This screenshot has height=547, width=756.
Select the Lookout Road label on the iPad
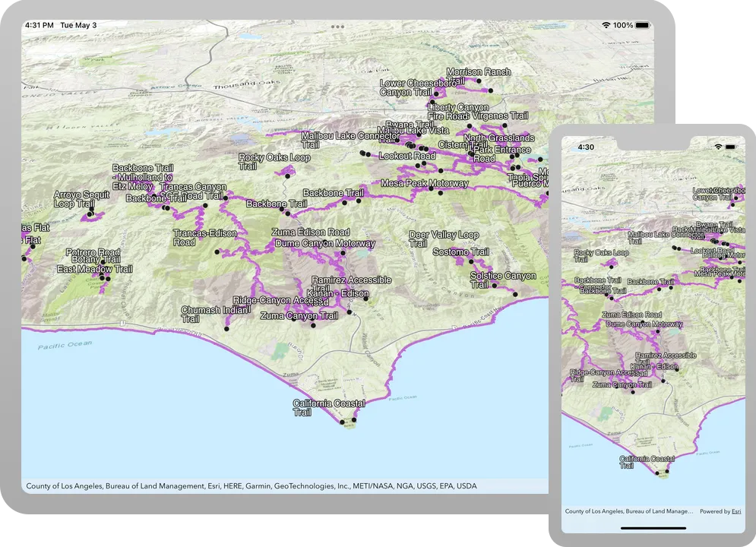coord(407,156)
